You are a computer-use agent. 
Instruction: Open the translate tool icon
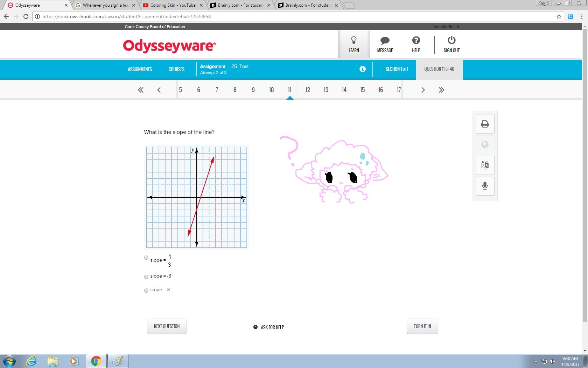pyautogui.click(x=485, y=165)
